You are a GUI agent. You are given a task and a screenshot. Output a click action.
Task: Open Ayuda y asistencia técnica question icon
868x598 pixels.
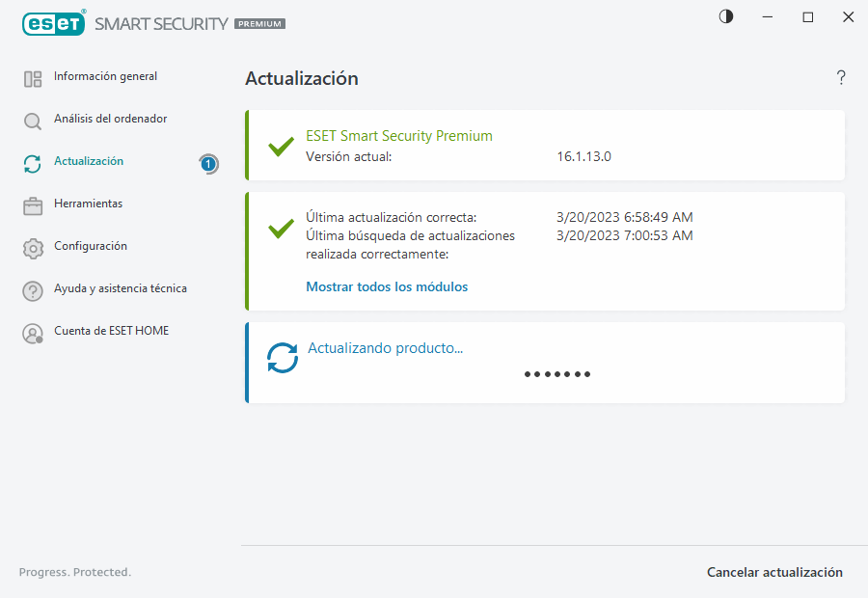(x=32, y=288)
